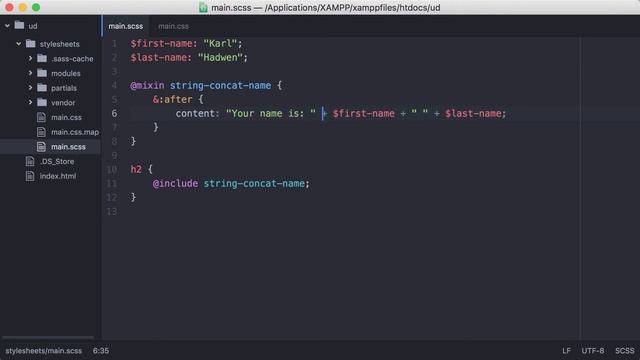The height and width of the screenshot is (360, 640).
Task: Click the modules folder icon
Action: coord(42,73)
